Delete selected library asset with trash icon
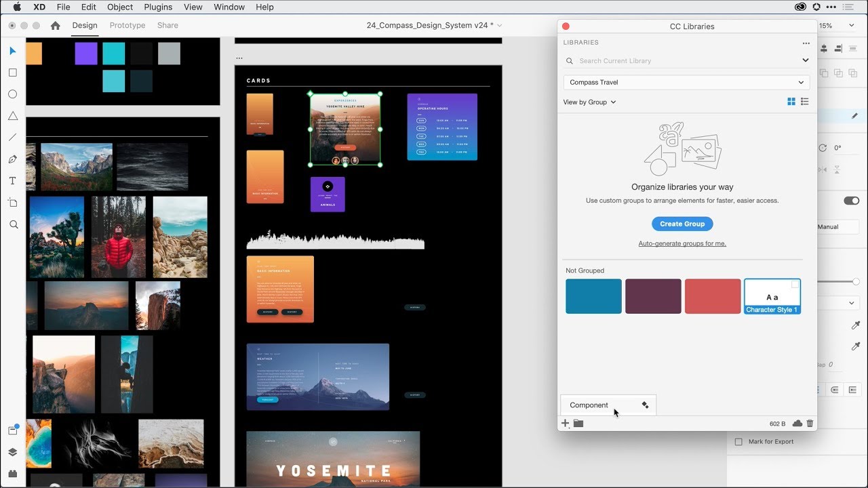Screen dimensions: 868x488 tap(809, 423)
